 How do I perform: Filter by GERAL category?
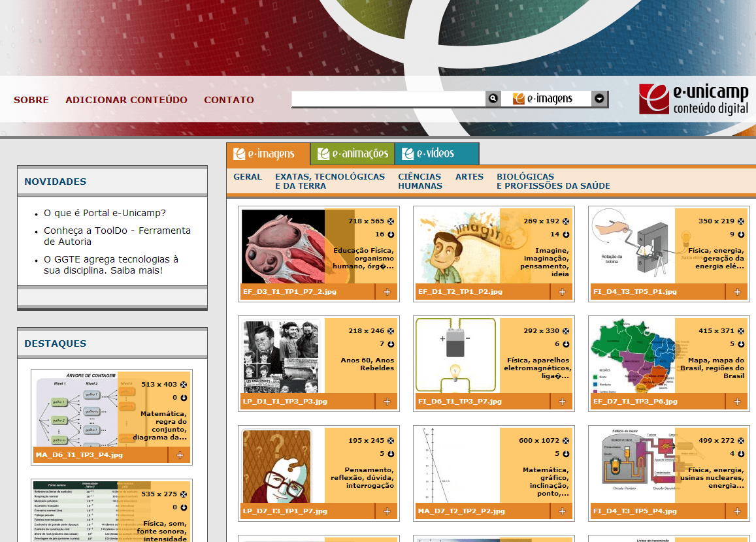tap(248, 177)
